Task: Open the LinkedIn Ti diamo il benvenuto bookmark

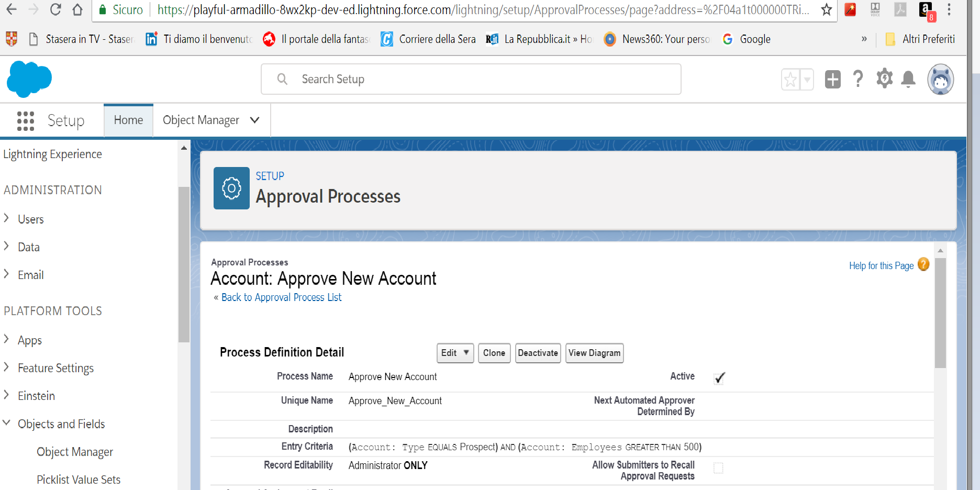Action: (x=199, y=39)
